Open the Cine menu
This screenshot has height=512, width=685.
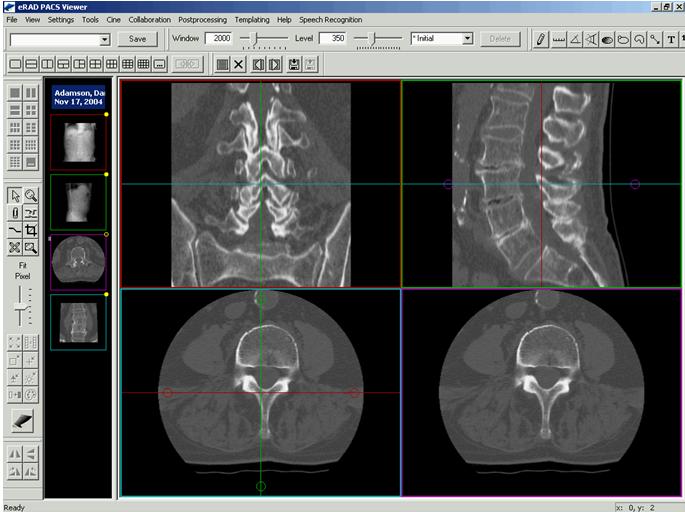click(x=113, y=19)
